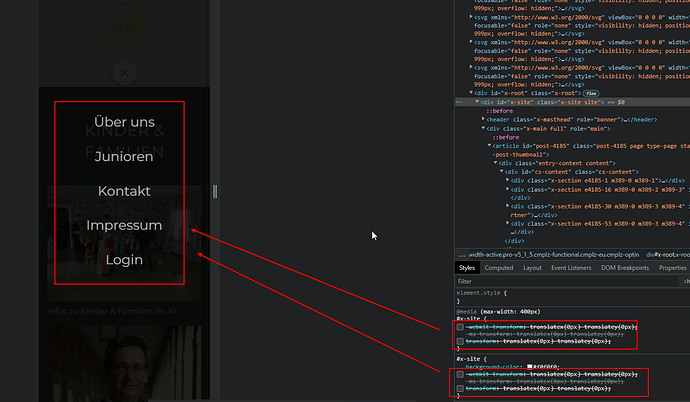
Task: Select Kontakt in the mobile menu
Action: 124,191
